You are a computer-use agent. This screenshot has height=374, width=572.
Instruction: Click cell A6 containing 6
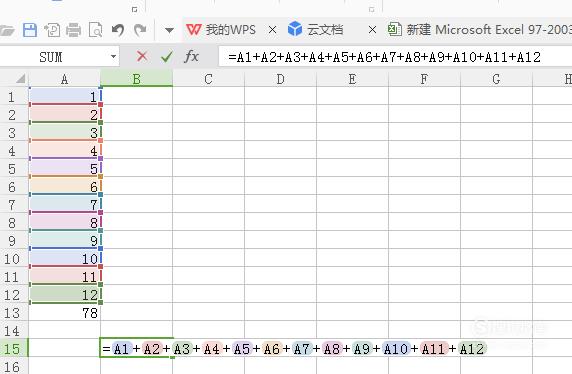click(x=65, y=186)
